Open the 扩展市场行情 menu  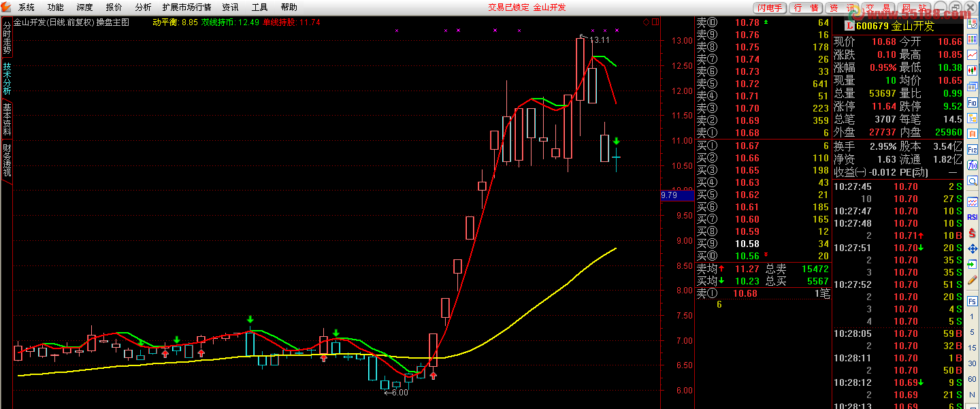(x=186, y=7)
